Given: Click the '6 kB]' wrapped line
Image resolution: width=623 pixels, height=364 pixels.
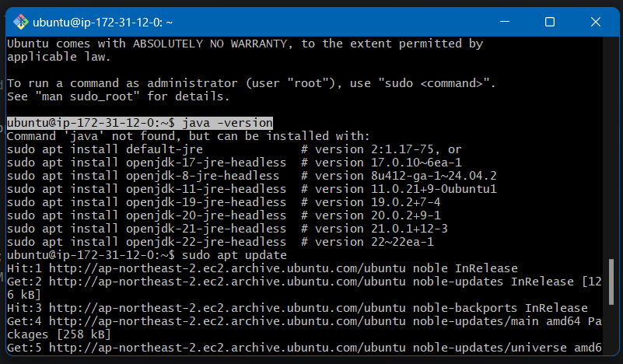Looking at the screenshot, I should pos(24,295).
